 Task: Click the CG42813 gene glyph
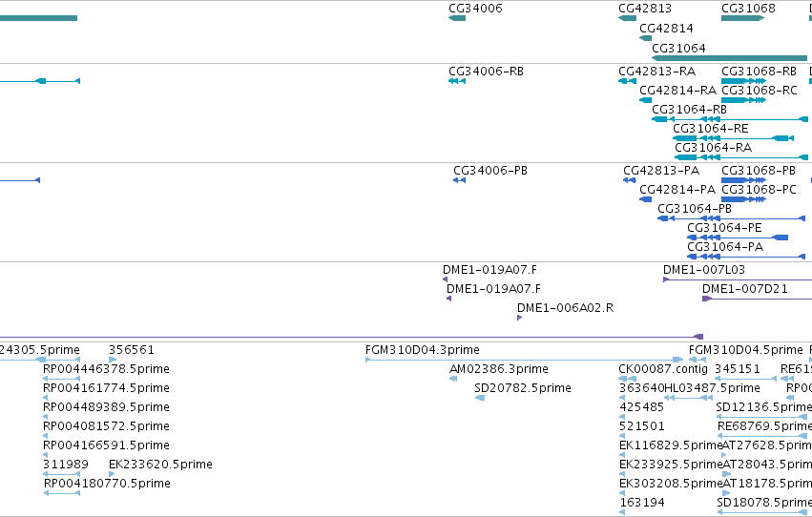627,18
